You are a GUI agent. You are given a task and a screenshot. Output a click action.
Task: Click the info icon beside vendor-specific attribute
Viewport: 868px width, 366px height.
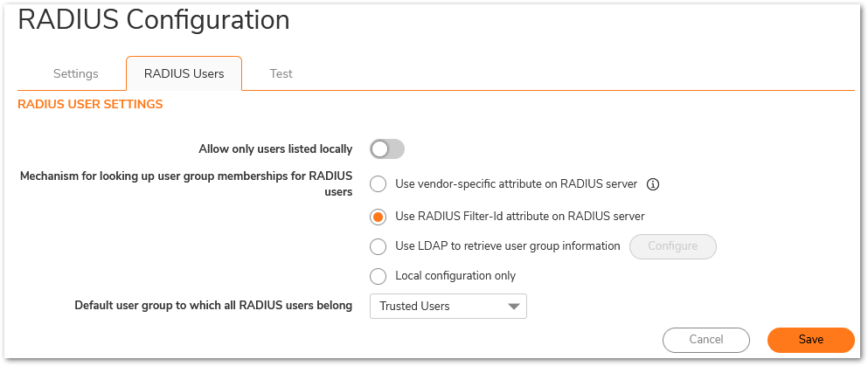(x=653, y=184)
